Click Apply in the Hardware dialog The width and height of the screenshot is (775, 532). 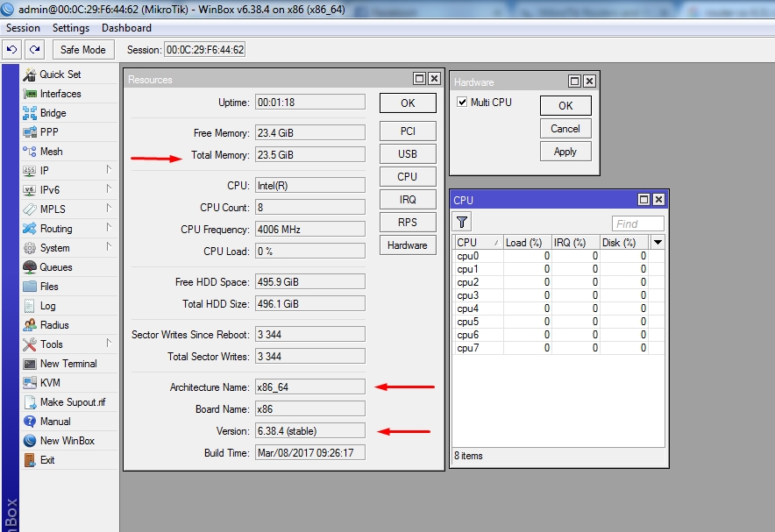(x=565, y=152)
